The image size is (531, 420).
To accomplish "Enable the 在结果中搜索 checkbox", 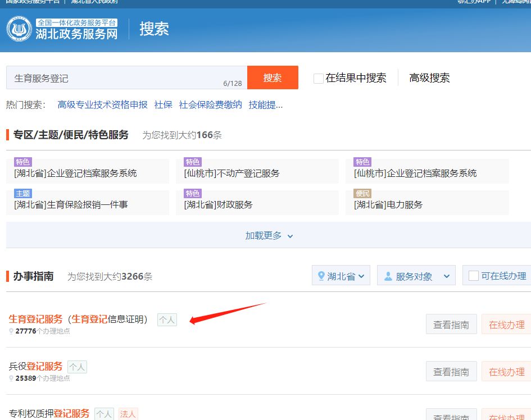I will [x=319, y=78].
